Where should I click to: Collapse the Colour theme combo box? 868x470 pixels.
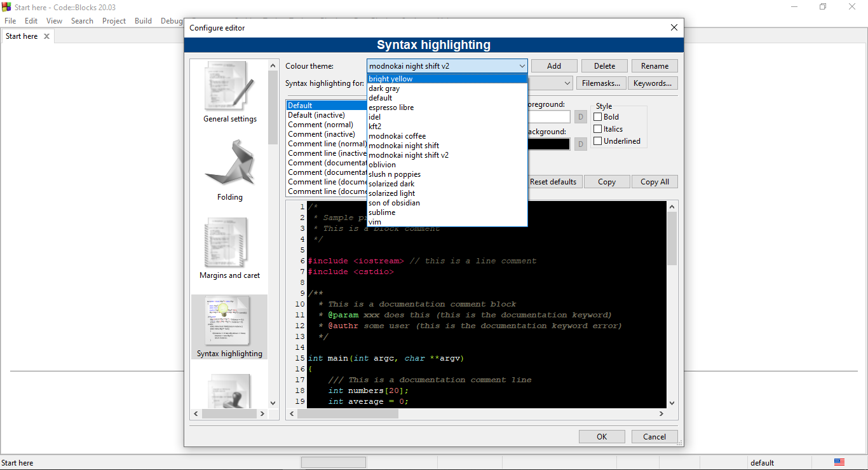pos(522,66)
